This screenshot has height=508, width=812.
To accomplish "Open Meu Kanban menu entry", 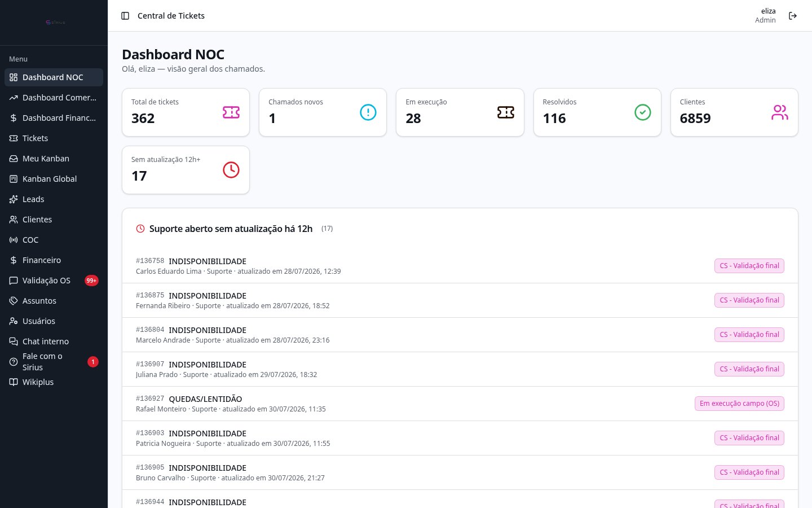I will [x=54, y=159].
